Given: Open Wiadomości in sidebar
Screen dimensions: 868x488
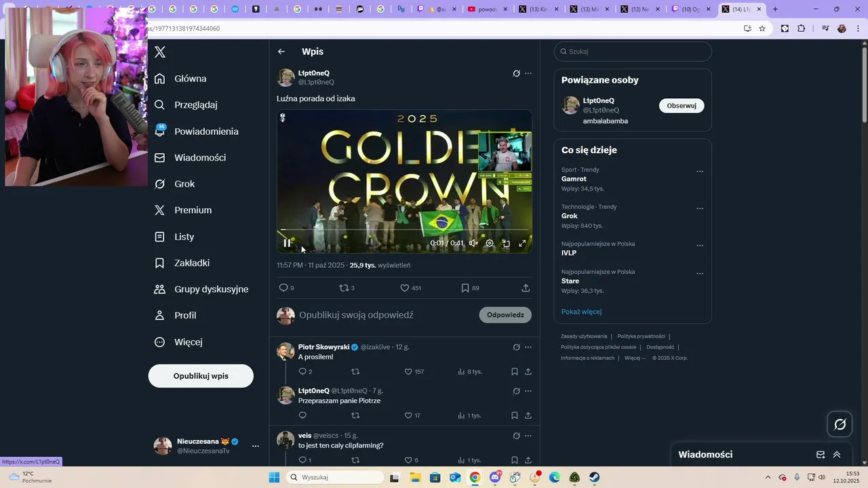Looking at the screenshot, I should tap(191, 157).
